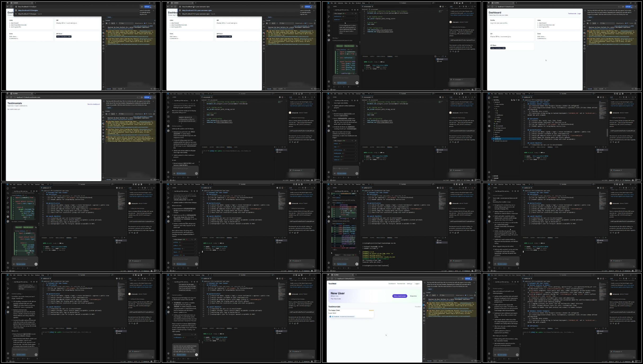This screenshot has width=643, height=364.
Task: Click the five-star rating on happy Client card
Action: 371,310
